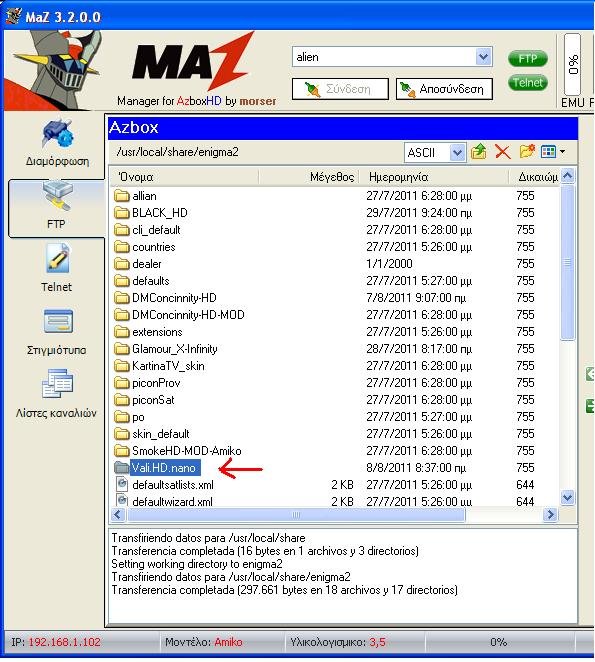Click the Σύνδεση connect button
Screen dimensions: 595x662
tap(340, 89)
